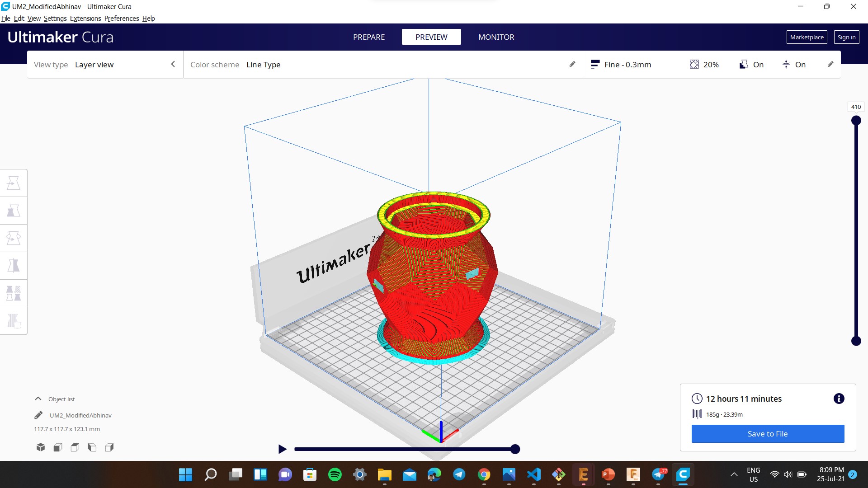The image size is (868, 488).
Task: Show hidden system tray icons
Action: tap(734, 474)
